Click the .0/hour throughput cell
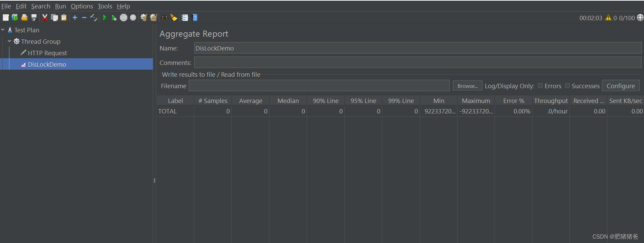Image resolution: width=644 pixels, height=243 pixels. click(551, 111)
